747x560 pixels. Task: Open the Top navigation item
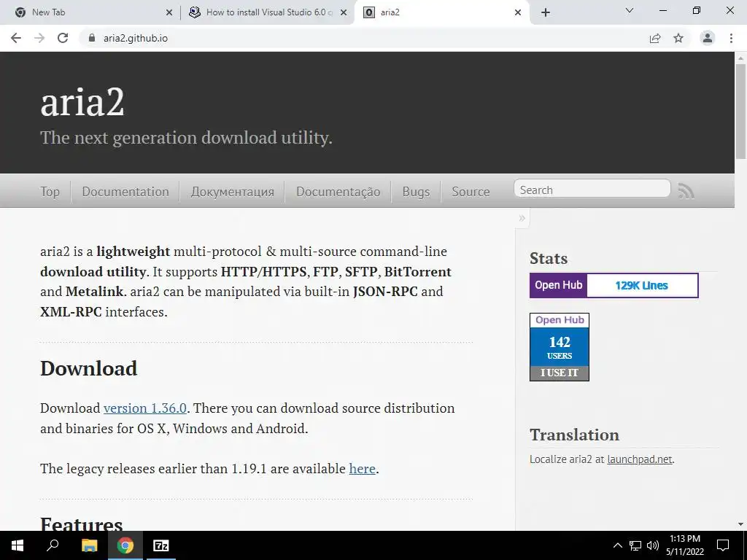[x=50, y=192]
